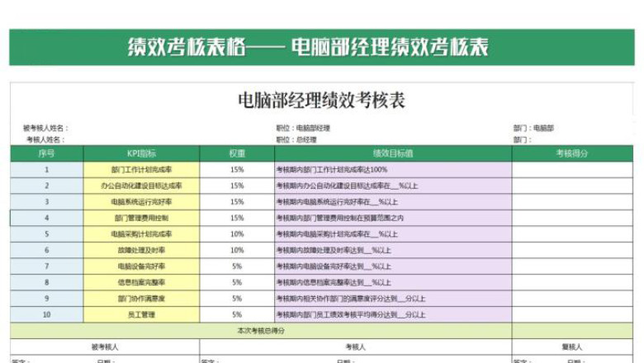This screenshot has height=363, width=644.
Task: Click target cell 考核期内信息档案完整率达到__%以上
Action: pos(393,283)
